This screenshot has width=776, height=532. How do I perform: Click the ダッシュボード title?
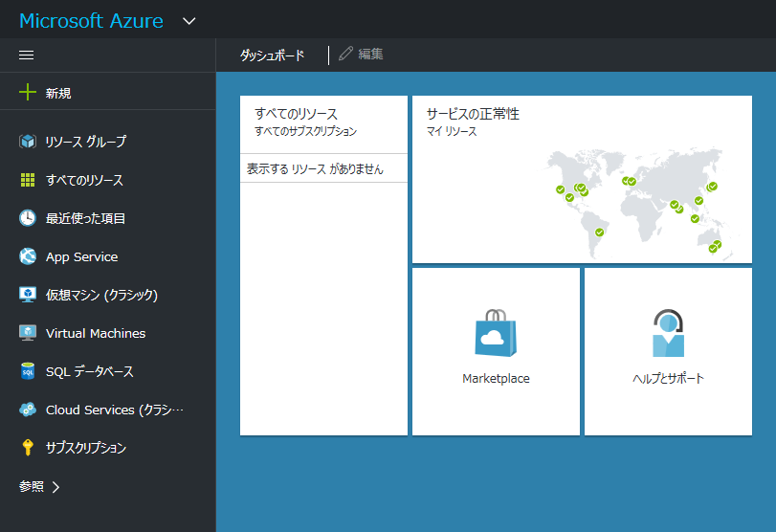pyautogui.click(x=272, y=55)
